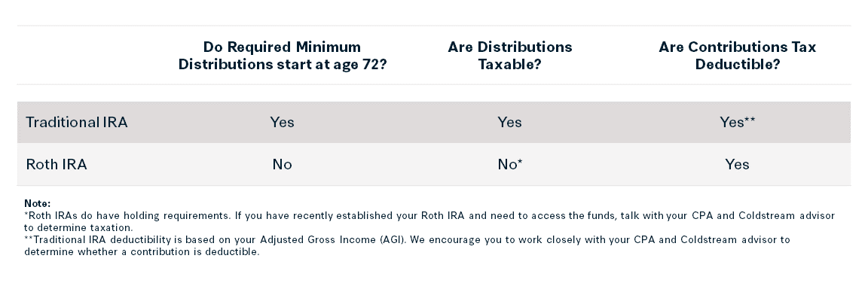The height and width of the screenshot is (289, 868).
Task: Click the Roth IRA row label
Action: (57, 165)
